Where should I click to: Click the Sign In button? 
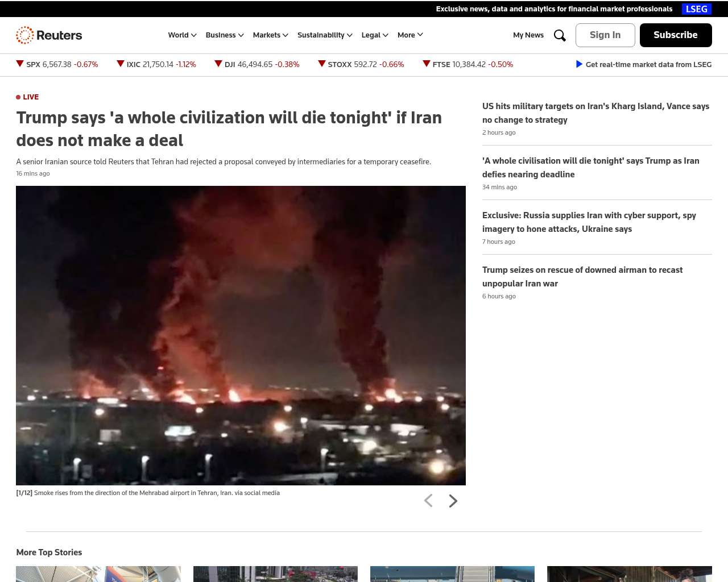pos(605,35)
